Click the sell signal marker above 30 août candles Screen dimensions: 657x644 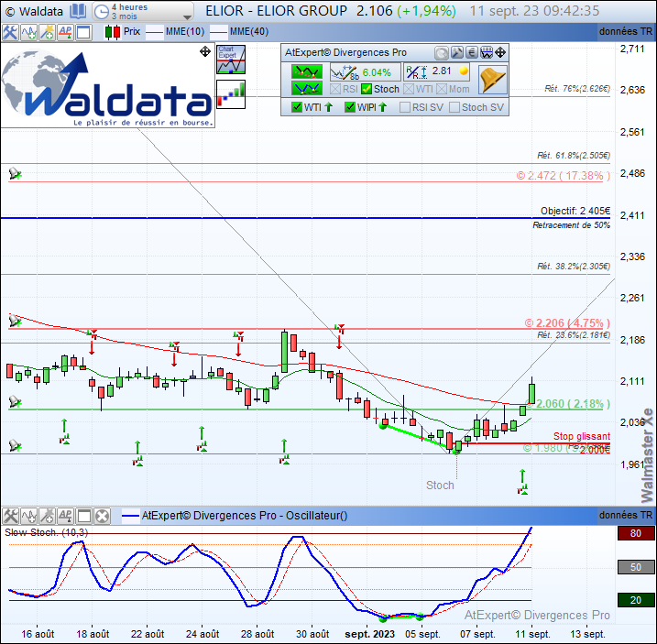[339, 335]
